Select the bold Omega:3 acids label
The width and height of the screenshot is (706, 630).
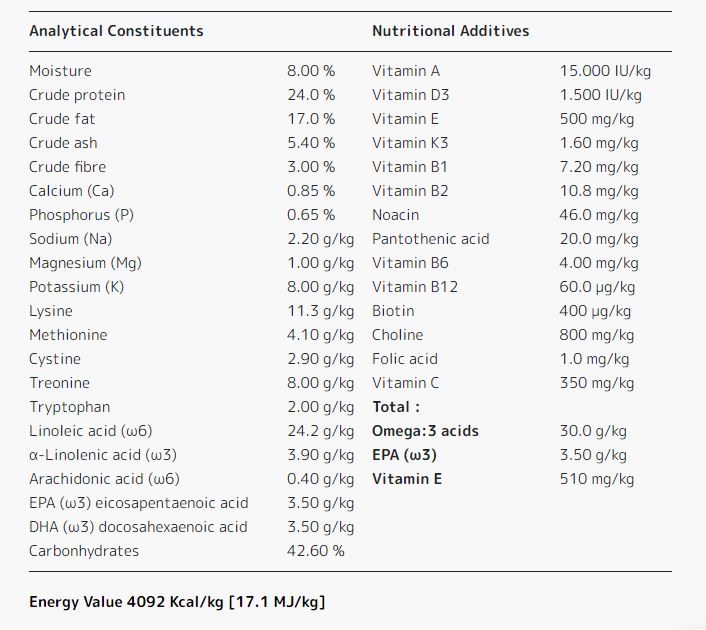[425, 431]
